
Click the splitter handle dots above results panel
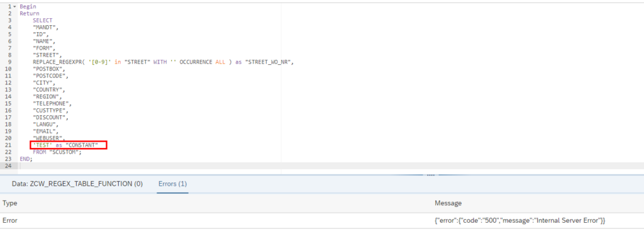[x=431, y=174]
